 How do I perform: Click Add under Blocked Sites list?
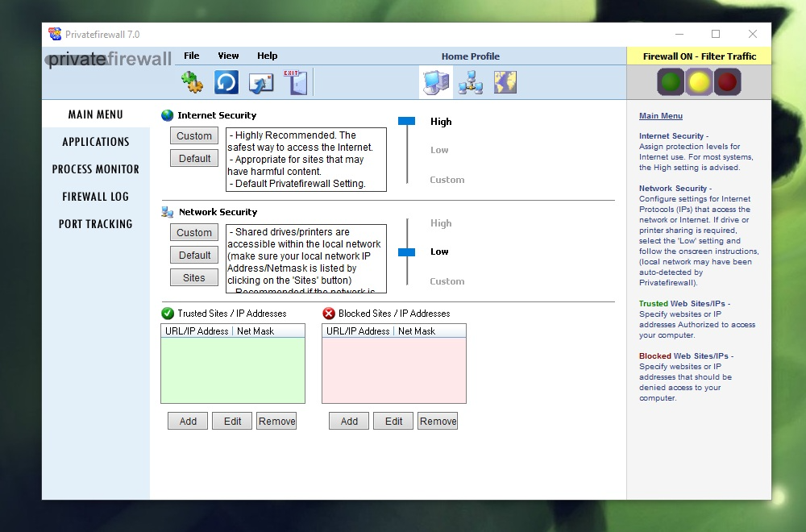[349, 421]
